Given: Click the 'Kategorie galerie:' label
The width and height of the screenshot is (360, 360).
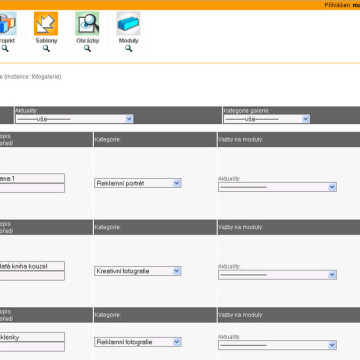Looking at the screenshot, I should [246, 111].
